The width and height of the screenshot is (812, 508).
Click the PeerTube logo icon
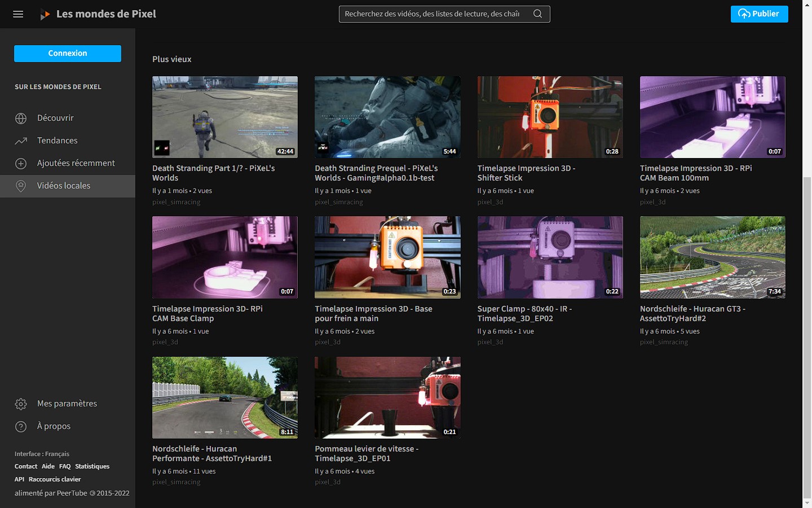point(45,15)
